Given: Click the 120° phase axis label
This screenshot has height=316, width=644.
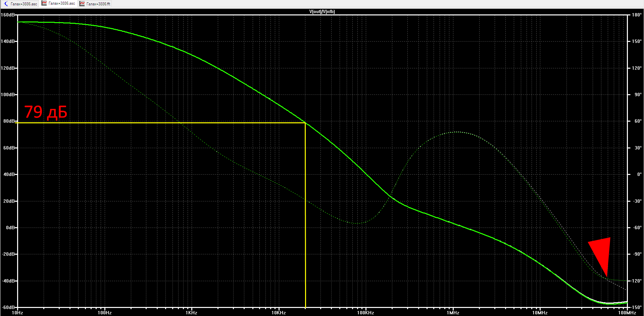Looking at the screenshot, I should tap(637, 68).
